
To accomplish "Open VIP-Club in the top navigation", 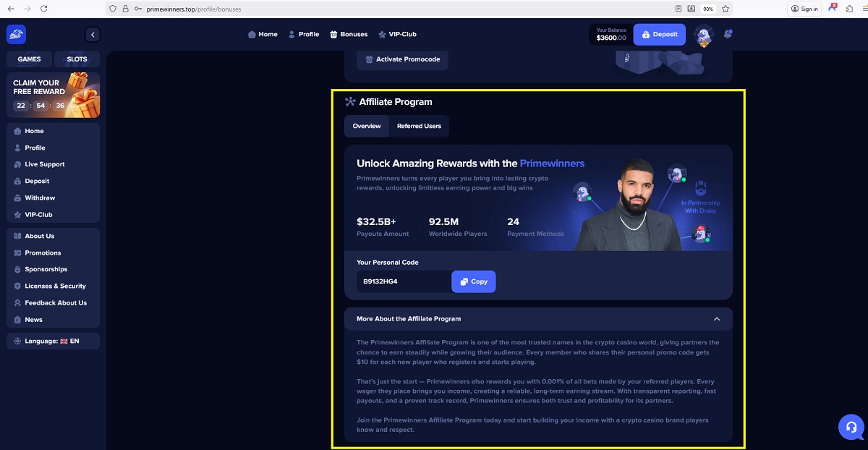I will coord(397,34).
